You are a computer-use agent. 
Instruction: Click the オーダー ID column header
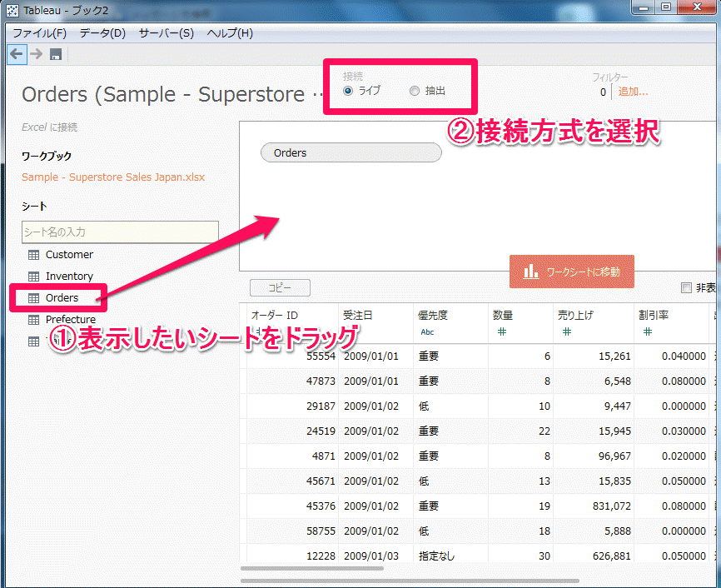pos(275,315)
